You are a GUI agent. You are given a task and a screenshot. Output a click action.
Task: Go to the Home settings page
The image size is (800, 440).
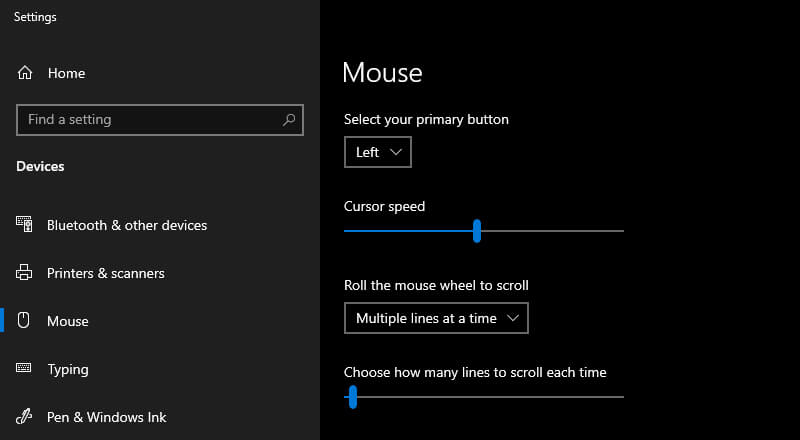(66, 73)
